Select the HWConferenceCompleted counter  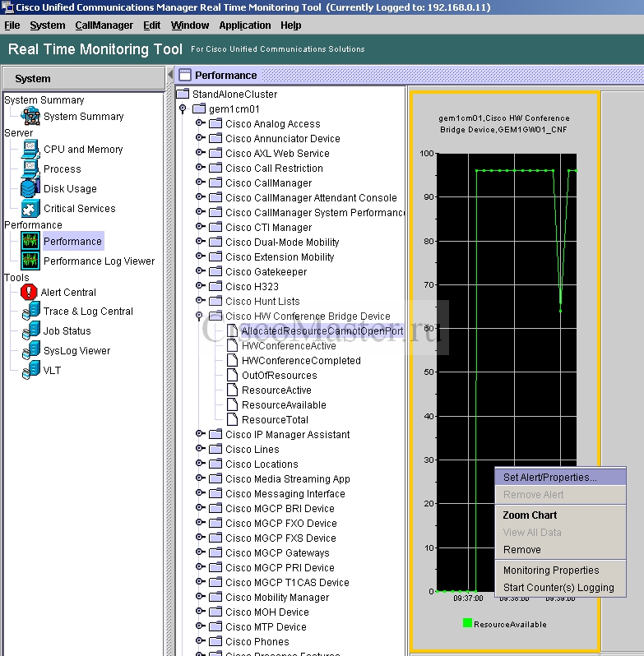301,361
